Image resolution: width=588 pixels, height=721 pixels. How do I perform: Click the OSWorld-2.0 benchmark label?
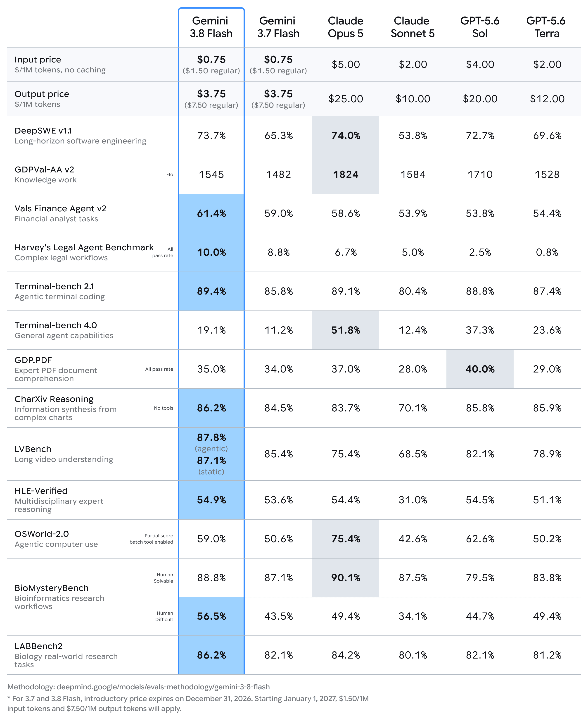click(42, 534)
